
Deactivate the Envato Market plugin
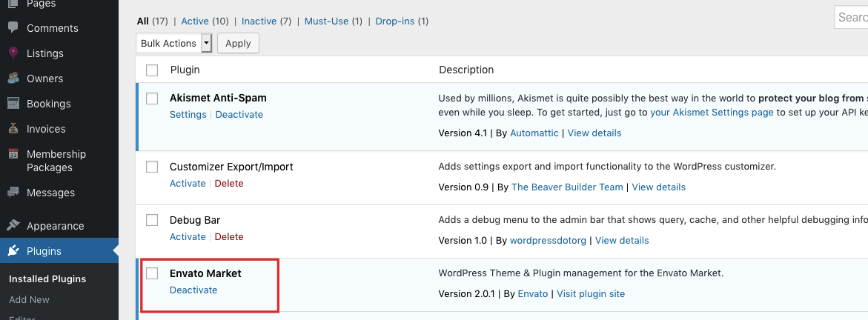click(x=193, y=290)
